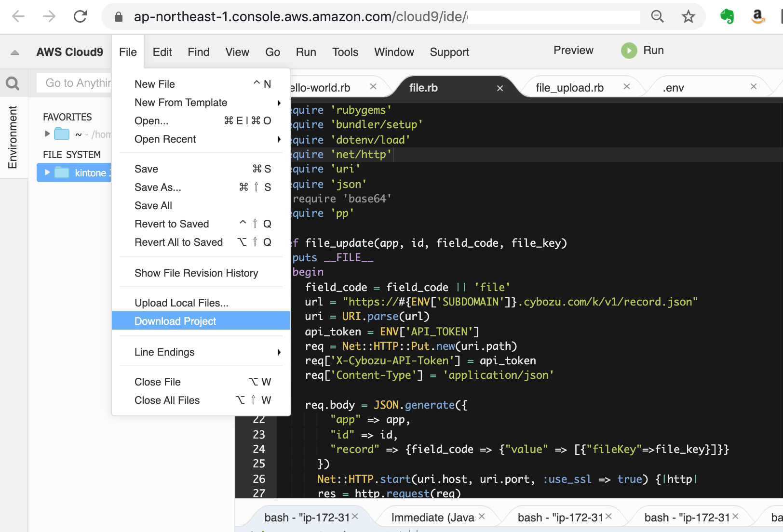Close the hello-world.rb tab

click(373, 87)
